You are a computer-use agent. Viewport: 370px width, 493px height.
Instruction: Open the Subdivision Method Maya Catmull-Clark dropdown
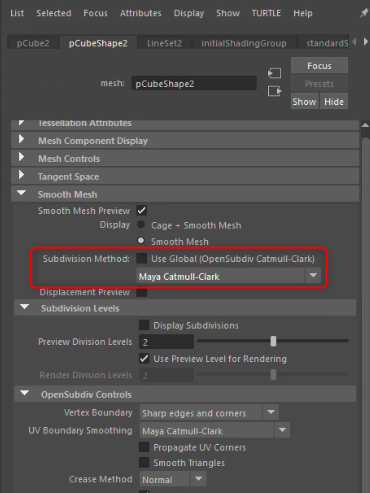pyautogui.click(x=229, y=276)
